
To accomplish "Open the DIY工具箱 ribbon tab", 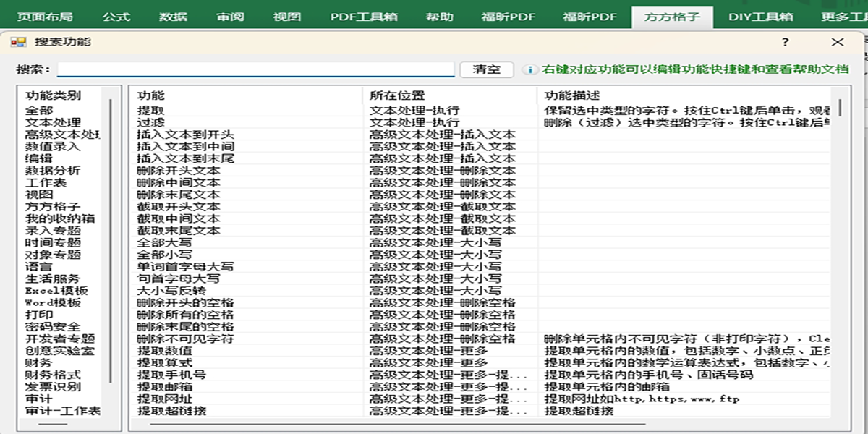I will (760, 17).
